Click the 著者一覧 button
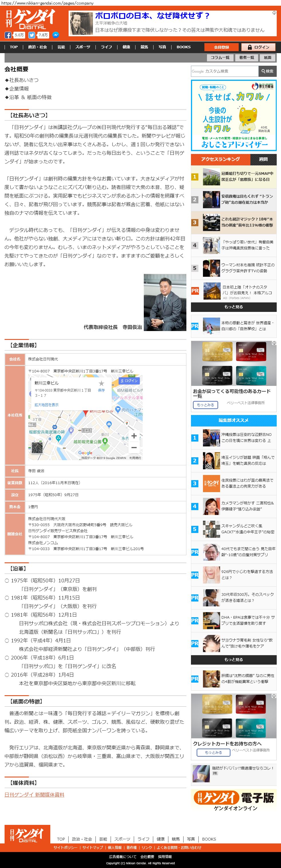Viewport: 281px width, 868px height. point(247,58)
